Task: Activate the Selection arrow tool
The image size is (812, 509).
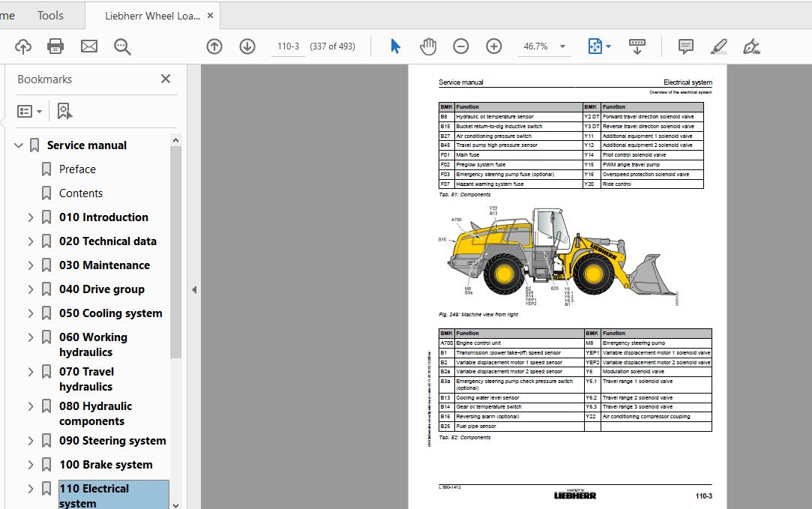Action: pyautogui.click(x=394, y=46)
